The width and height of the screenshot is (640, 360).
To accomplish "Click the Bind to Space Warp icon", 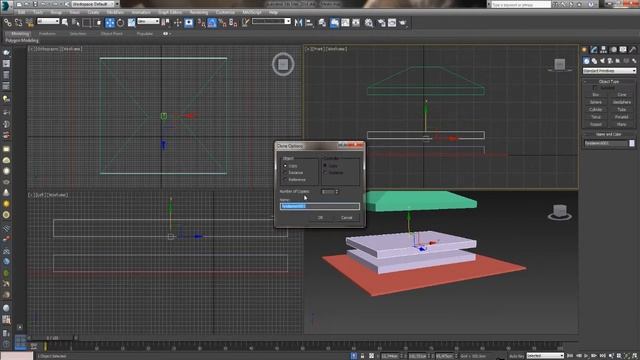I will (29, 23).
